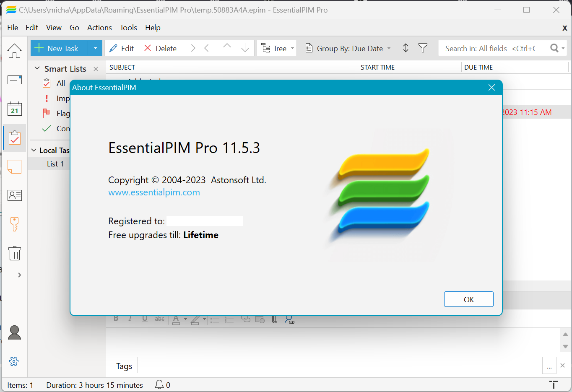Image resolution: width=572 pixels, height=392 pixels.
Task: Click the link contact icon in editor toolbar
Action: coord(289,319)
